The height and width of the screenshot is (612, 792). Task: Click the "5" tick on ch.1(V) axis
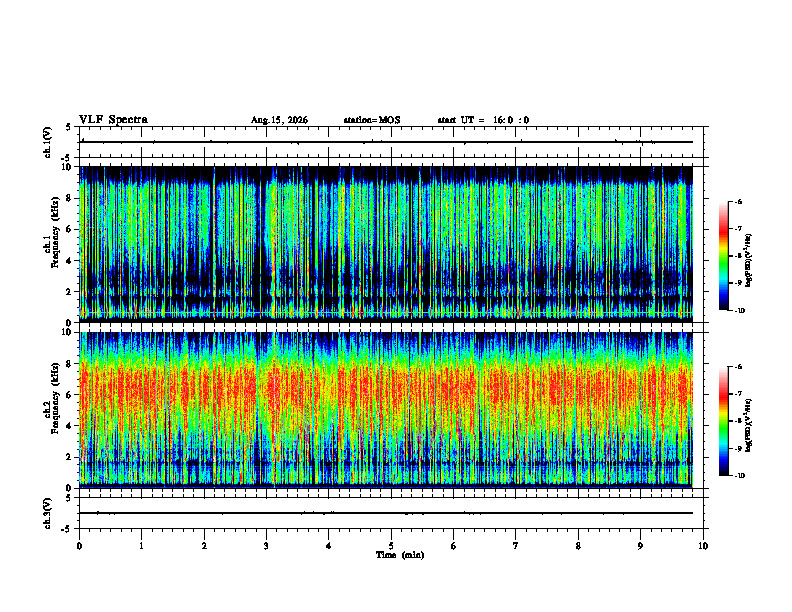69,127
